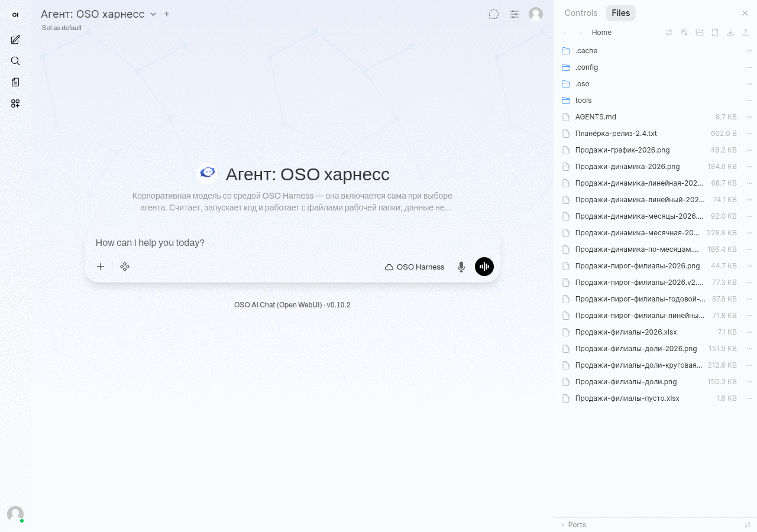The width and height of the screenshot is (757, 532).
Task: Open chat controls sliders icon
Action: (x=515, y=14)
